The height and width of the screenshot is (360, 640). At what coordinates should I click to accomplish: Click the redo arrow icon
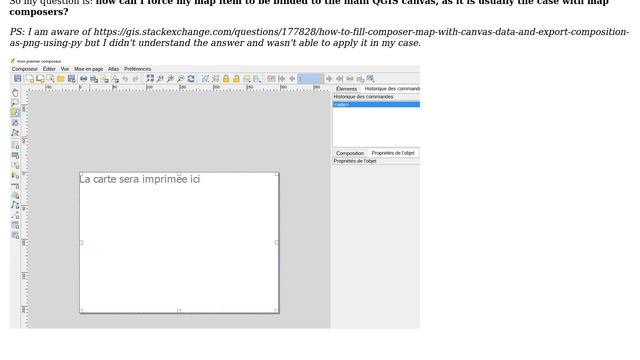click(136, 79)
